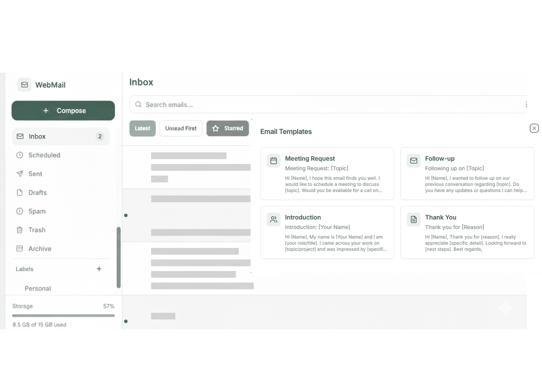The width and height of the screenshot is (542, 392).
Task: Close the Email Templates panel
Action: click(x=534, y=128)
